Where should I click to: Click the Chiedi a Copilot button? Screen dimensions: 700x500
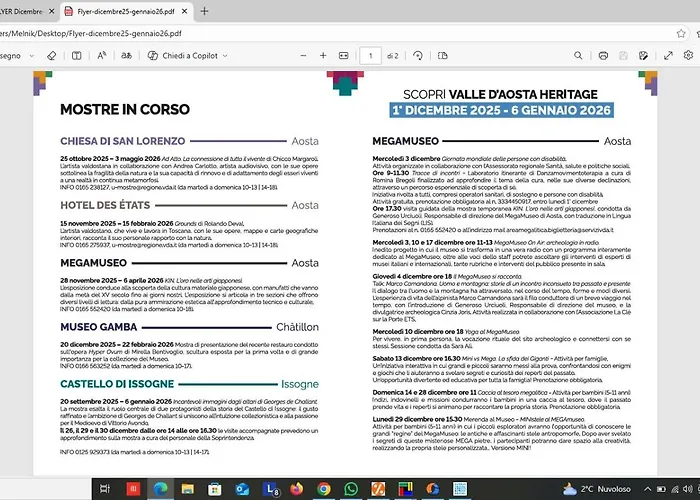pos(186,56)
